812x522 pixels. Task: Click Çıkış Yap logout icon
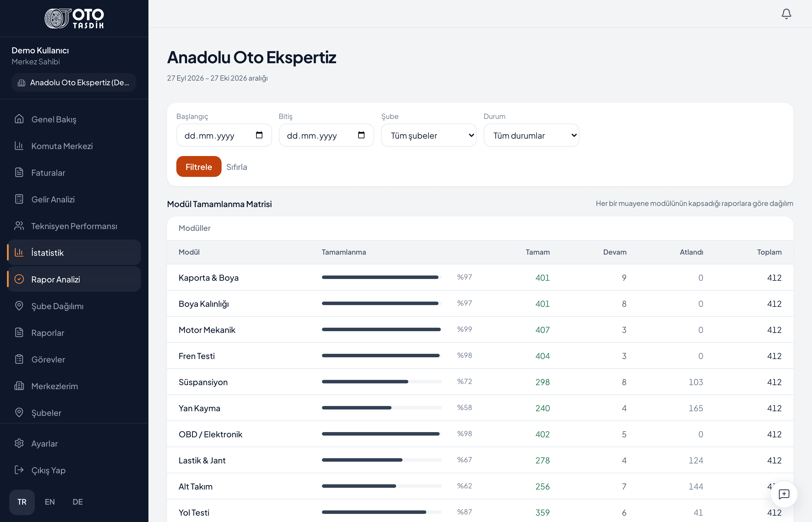pos(19,470)
